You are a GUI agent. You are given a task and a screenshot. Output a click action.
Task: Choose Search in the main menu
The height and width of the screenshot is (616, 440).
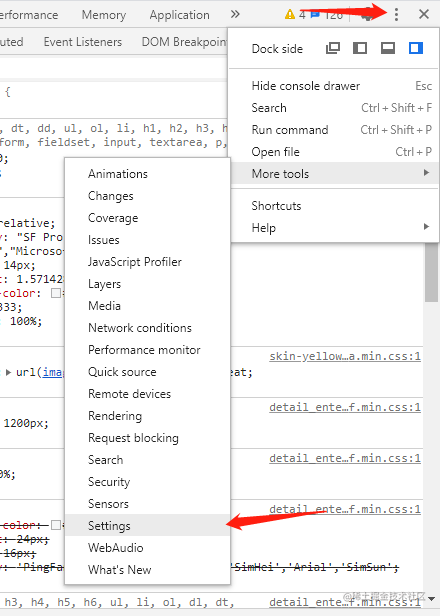(x=334, y=108)
